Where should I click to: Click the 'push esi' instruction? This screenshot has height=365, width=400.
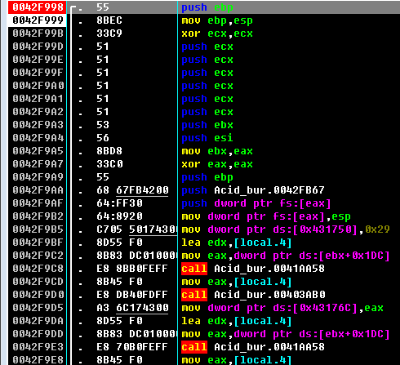pyautogui.click(x=207, y=138)
